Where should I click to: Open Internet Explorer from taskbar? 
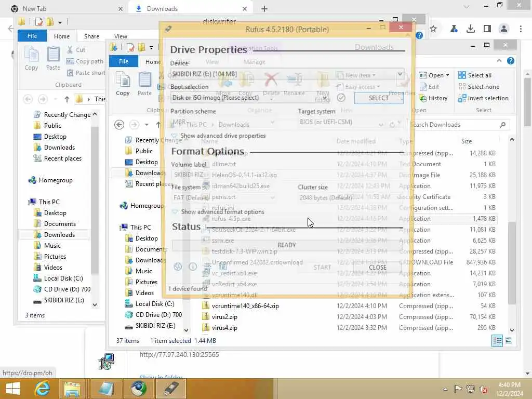(x=43, y=389)
